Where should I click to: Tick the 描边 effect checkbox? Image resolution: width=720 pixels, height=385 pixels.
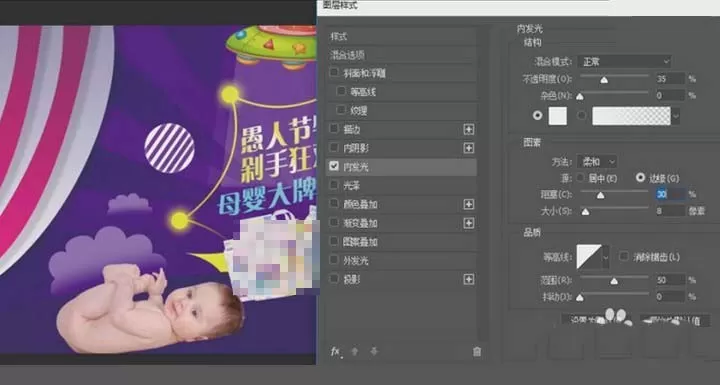tap(334, 129)
